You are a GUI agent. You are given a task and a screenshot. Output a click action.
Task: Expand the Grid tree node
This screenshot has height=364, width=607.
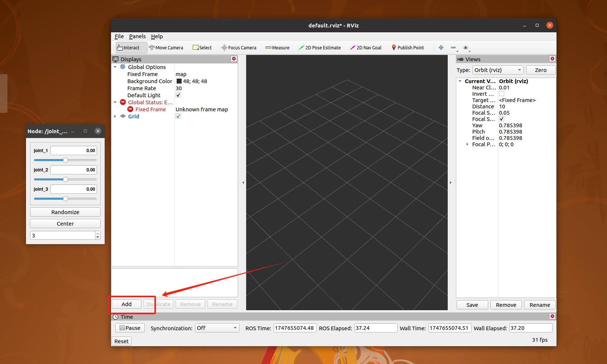[115, 116]
